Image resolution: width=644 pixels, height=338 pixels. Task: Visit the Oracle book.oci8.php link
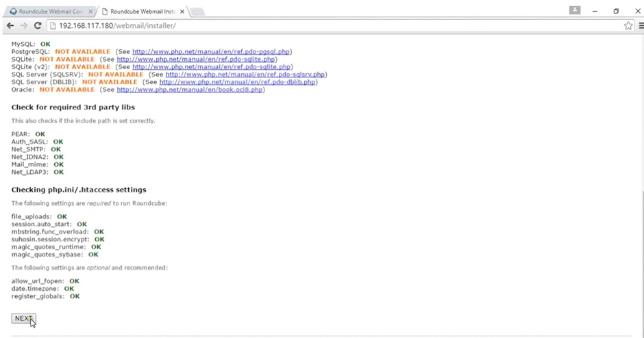pos(190,90)
